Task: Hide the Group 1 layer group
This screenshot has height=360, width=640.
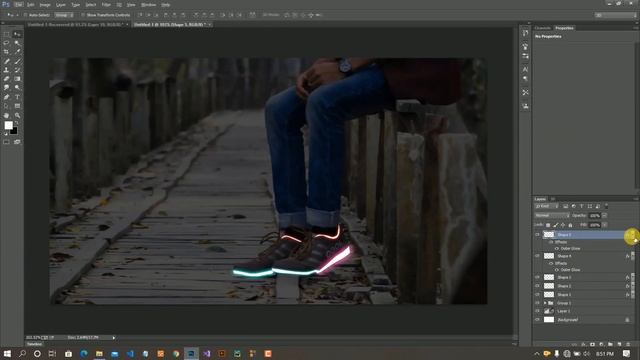Action: [x=537, y=303]
